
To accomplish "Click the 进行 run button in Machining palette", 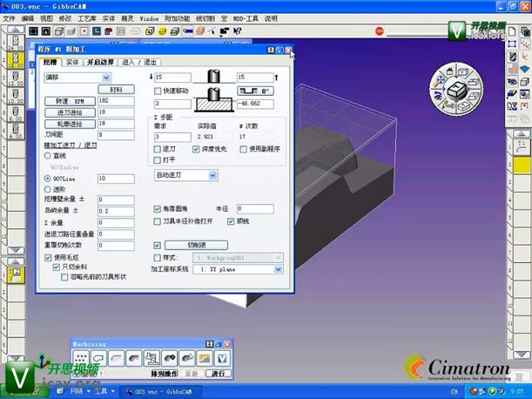I will click(219, 374).
